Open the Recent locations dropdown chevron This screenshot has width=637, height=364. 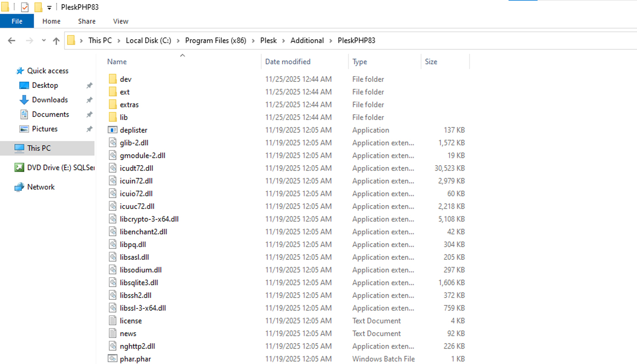(44, 40)
